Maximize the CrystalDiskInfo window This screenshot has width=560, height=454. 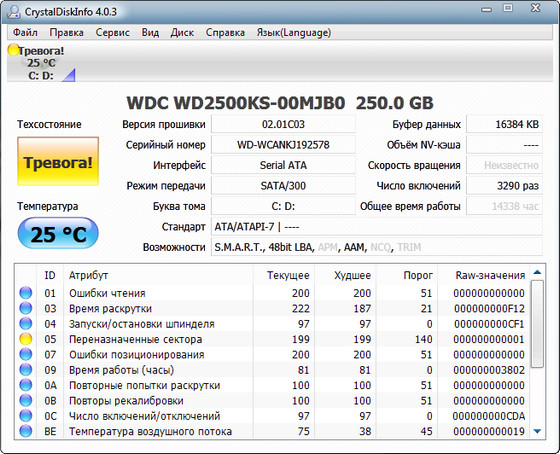pos(508,8)
